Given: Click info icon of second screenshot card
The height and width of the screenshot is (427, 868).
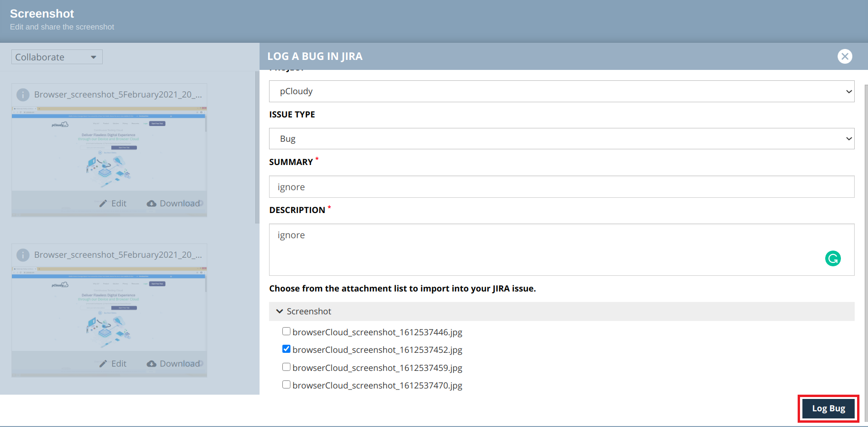Looking at the screenshot, I should coord(23,255).
